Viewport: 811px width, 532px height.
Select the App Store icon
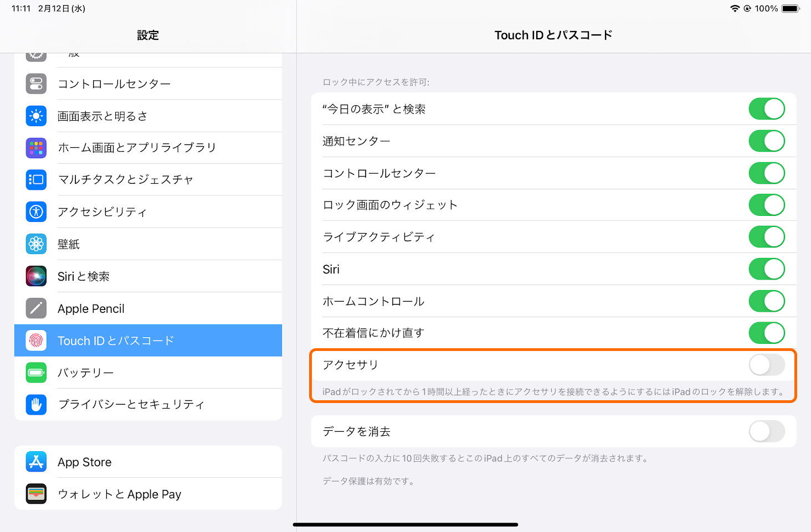[35, 462]
